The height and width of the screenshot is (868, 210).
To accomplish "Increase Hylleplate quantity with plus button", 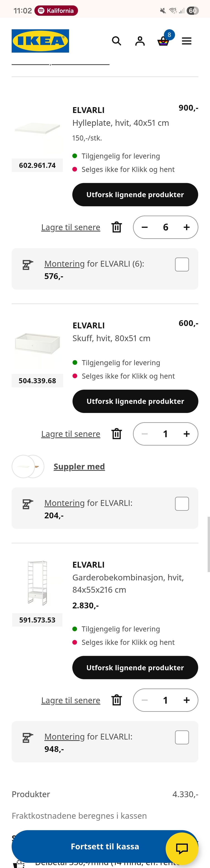I will click(x=186, y=227).
